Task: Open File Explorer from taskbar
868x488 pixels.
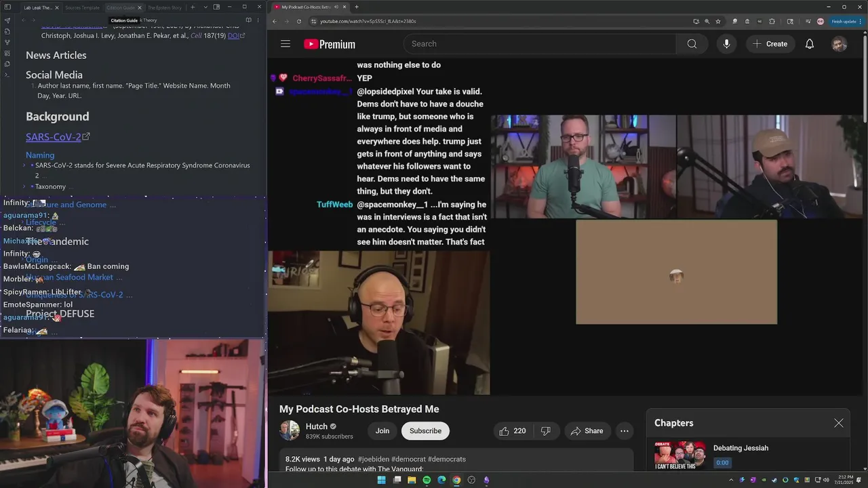Action: coord(412,480)
